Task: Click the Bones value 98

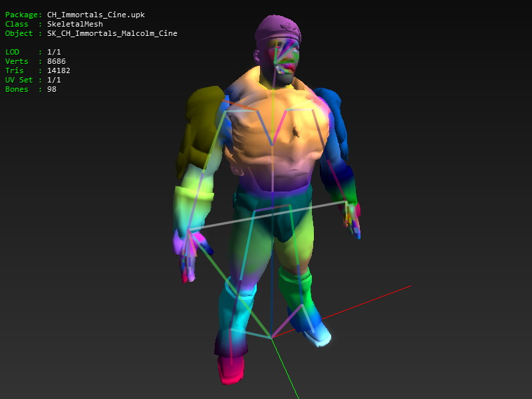Action: 52,89
